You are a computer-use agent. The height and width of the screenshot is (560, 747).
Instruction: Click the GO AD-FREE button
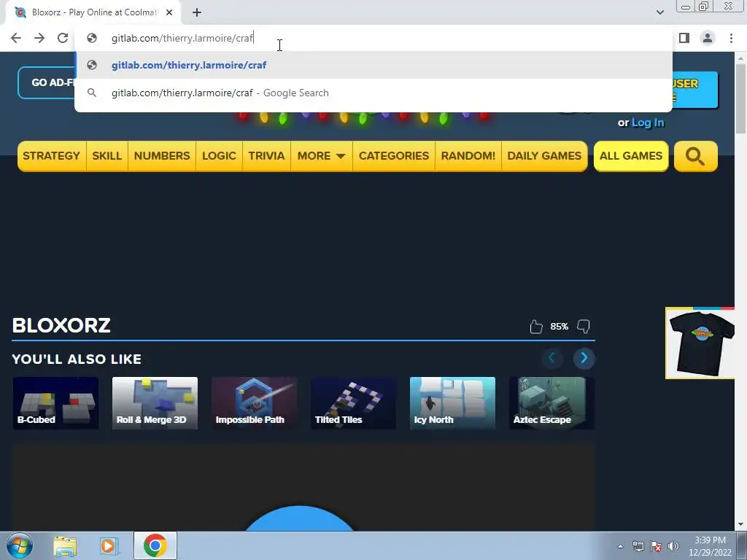(47, 83)
